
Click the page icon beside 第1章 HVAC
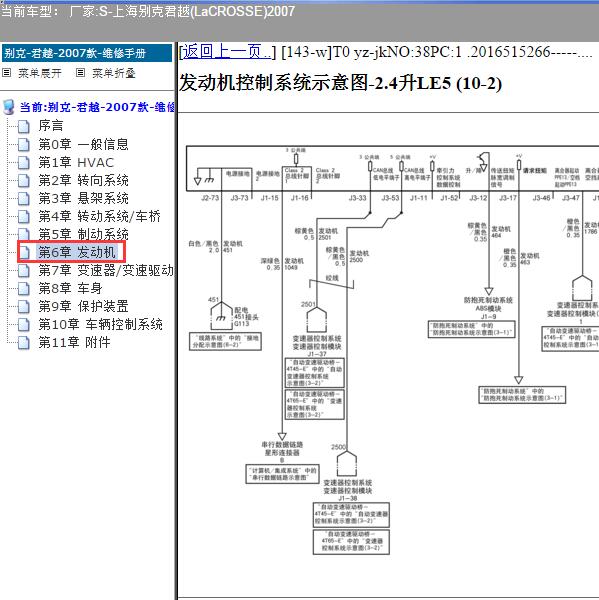(24, 163)
